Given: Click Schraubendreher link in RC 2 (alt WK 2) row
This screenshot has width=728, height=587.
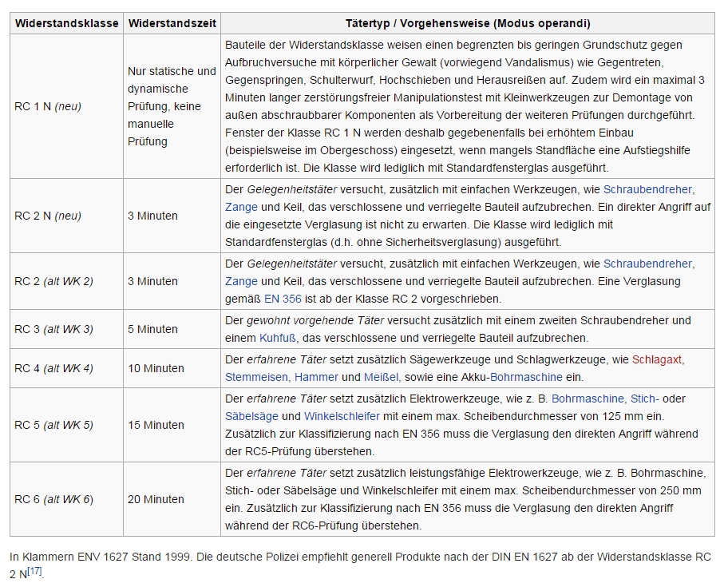Looking at the screenshot, I should coord(647,264).
